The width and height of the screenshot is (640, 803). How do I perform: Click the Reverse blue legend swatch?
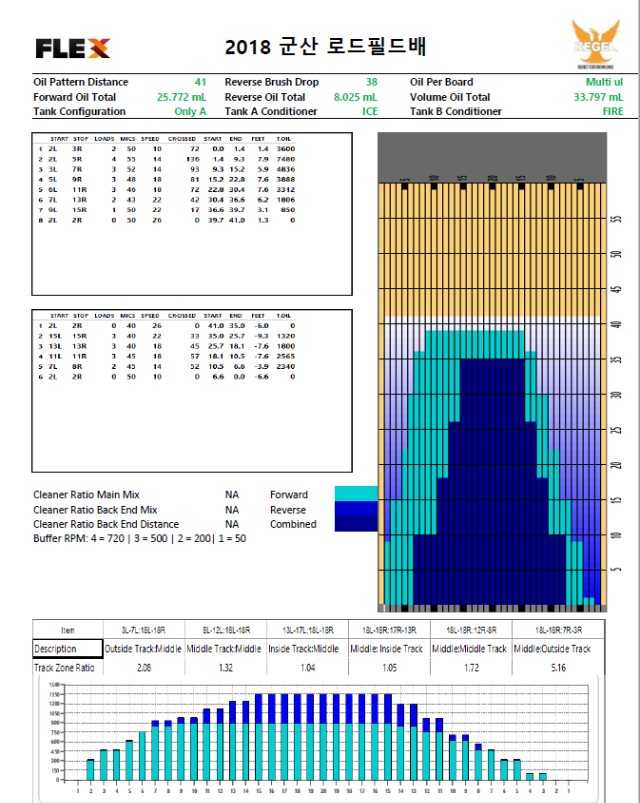(x=355, y=509)
